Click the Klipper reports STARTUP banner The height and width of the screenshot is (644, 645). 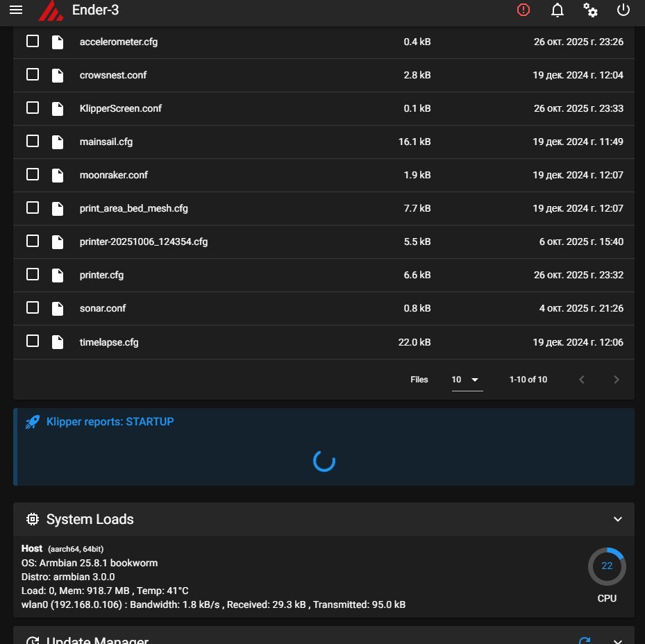pyautogui.click(x=110, y=421)
